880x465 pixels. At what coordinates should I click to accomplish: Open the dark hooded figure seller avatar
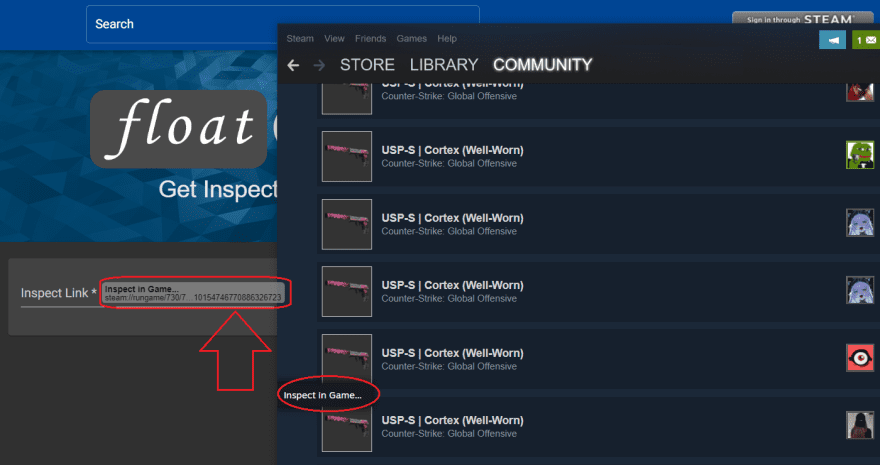[x=860, y=425]
